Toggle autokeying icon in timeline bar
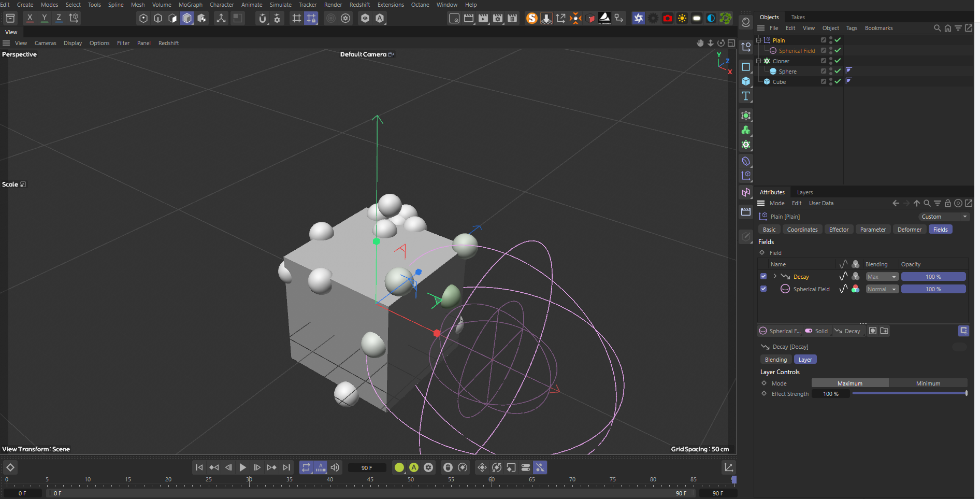 pyautogui.click(x=413, y=467)
